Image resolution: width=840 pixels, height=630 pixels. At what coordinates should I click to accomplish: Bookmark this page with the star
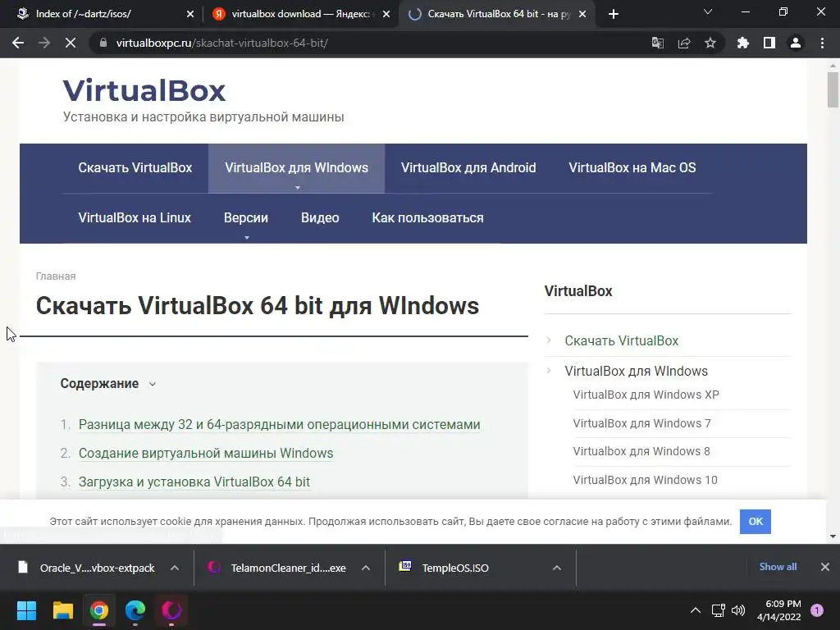pyautogui.click(x=710, y=43)
